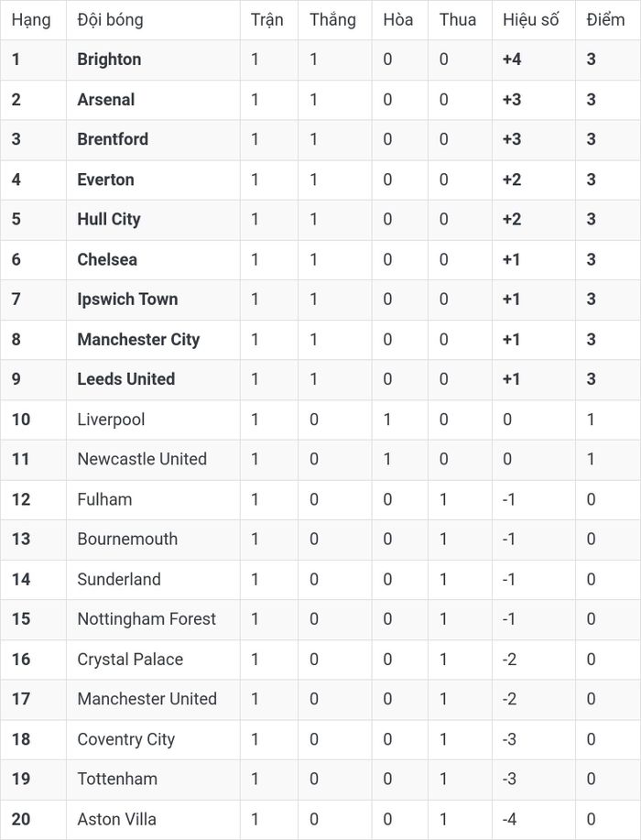Click Aston Villa's -4 goal difference cell
The height and width of the screenshot is (840, 641).
(x=509, y=819)
